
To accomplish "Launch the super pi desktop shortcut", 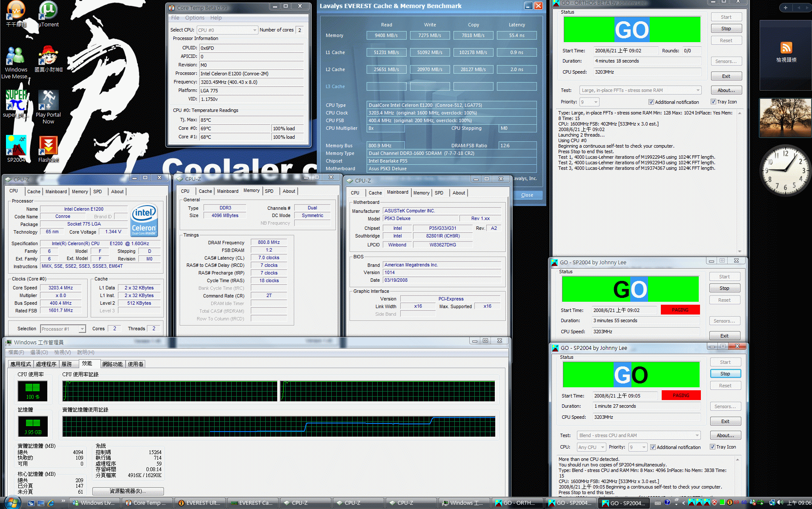I will pos(16,103).
